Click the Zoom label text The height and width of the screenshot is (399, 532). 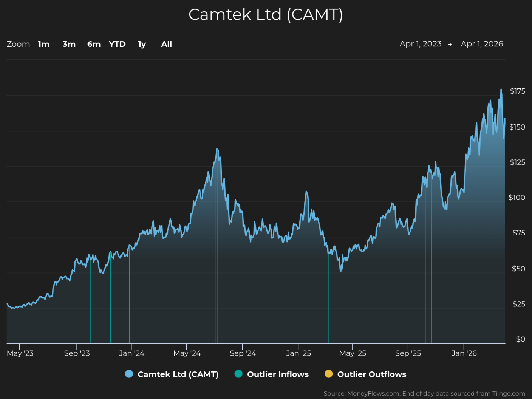pyautogui.click(x=18, y=44)
